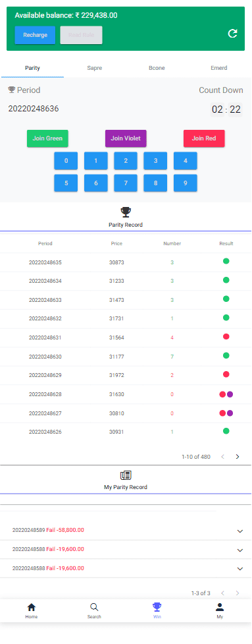The image size is (252, 644).
Task: Click the Parity Record trophy icon
Action: pyautogui.click(x=126, y=212)
